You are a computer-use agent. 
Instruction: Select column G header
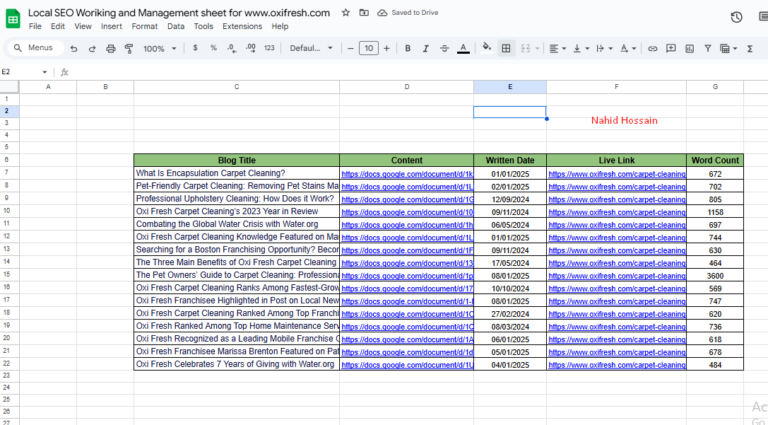(715, 87)
